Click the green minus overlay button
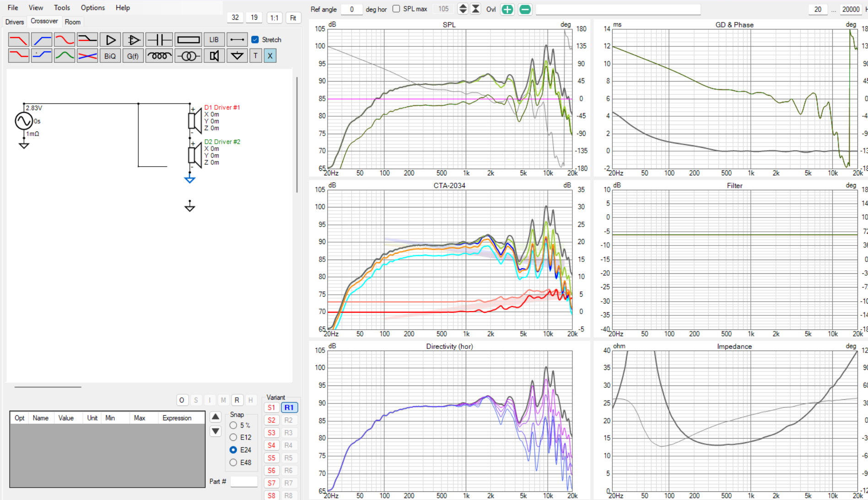 click(x=525, y=9)
